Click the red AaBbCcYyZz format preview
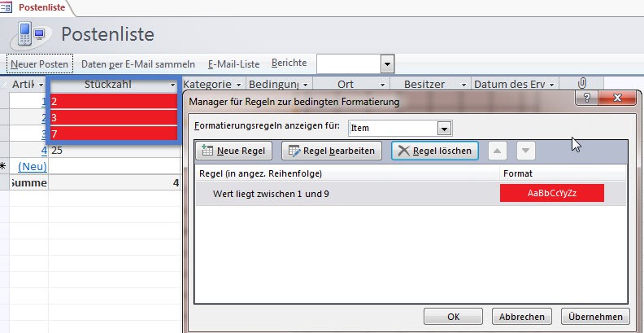Image resolution: width=644 pixels, height=333 pixels. point(551,193)
